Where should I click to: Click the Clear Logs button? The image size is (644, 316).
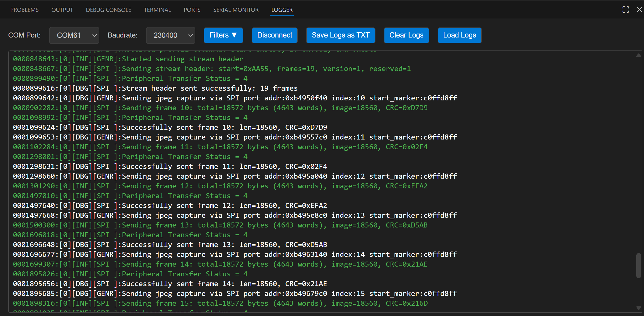tap(406, 35)
